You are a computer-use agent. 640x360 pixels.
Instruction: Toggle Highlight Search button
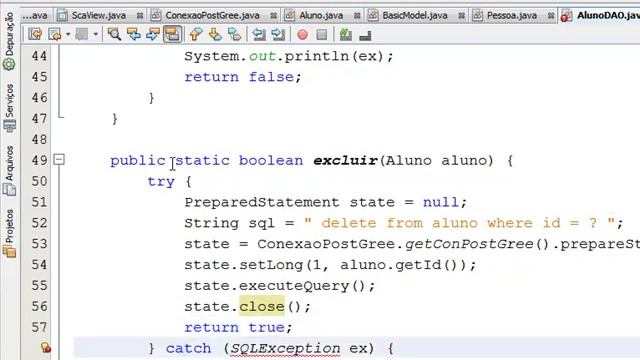pos(172,34)
